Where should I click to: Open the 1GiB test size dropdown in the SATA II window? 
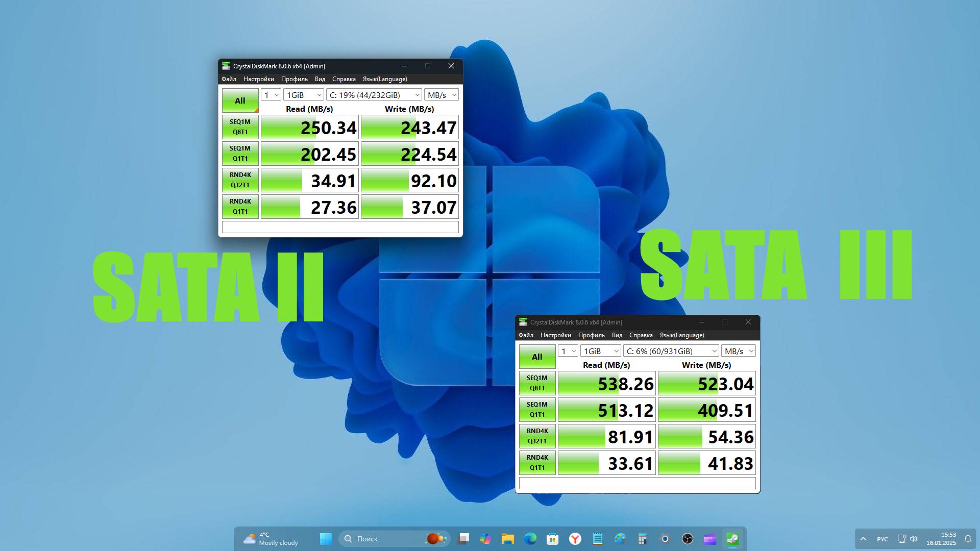point(303,94)
